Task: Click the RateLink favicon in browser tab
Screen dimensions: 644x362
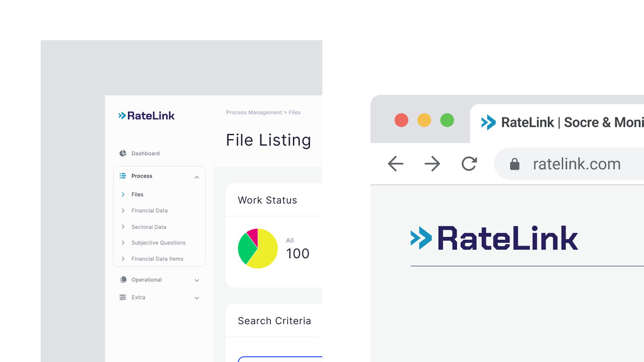Action: [x=488, y=122]
